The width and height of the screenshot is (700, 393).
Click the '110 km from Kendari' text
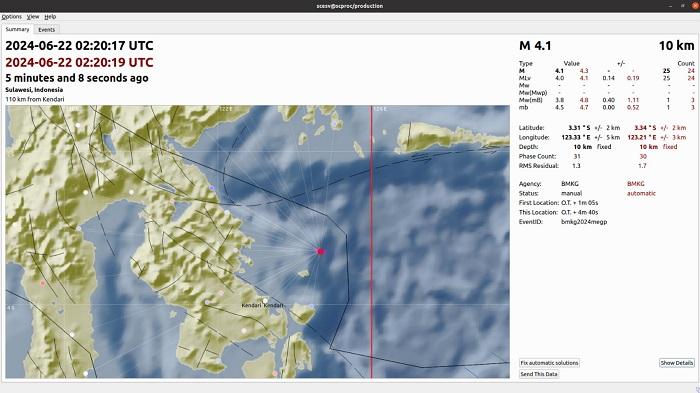[x=35, y=99]
